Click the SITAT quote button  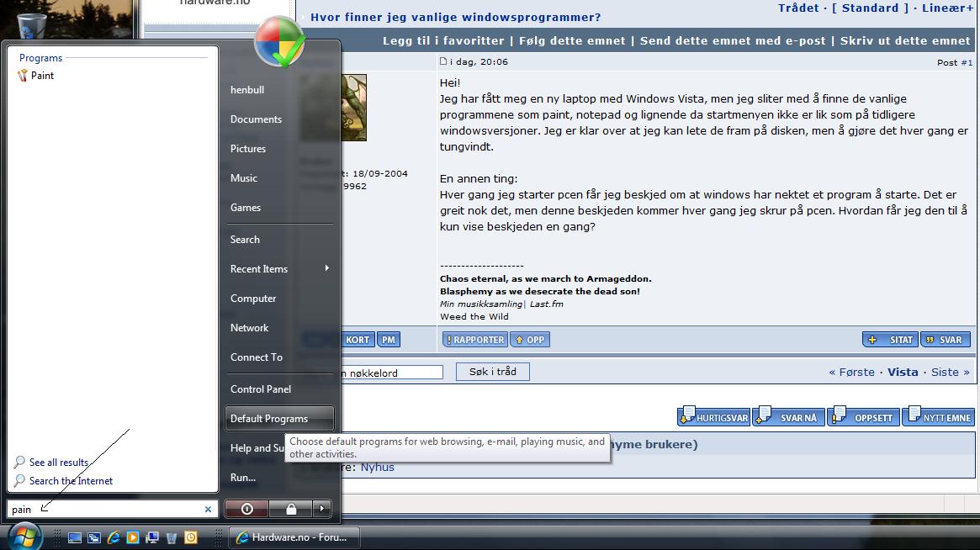point(891,340)
